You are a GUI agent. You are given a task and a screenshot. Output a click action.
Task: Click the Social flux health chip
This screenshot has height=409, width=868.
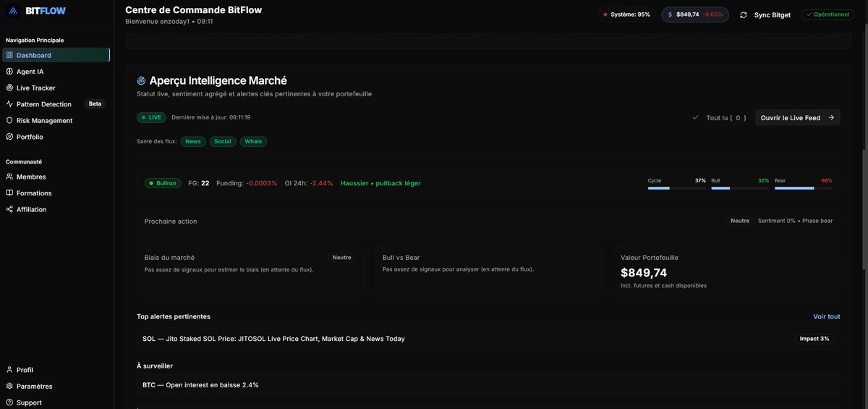point(223,141)
